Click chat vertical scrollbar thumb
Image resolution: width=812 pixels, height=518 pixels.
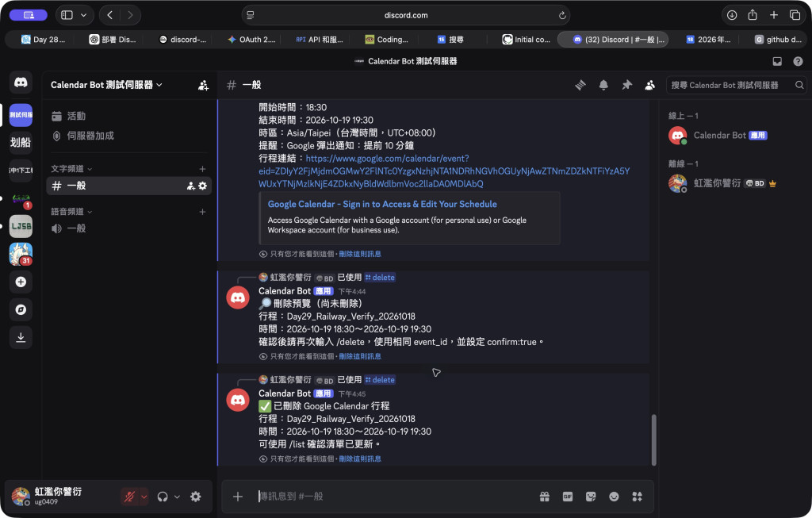pos(653,439)
